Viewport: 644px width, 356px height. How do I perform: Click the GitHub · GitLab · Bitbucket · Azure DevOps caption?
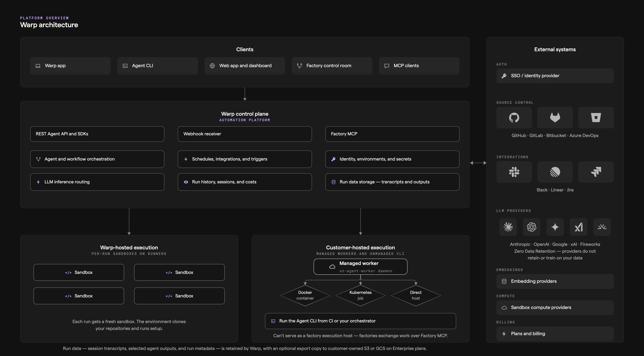[555, 136]
